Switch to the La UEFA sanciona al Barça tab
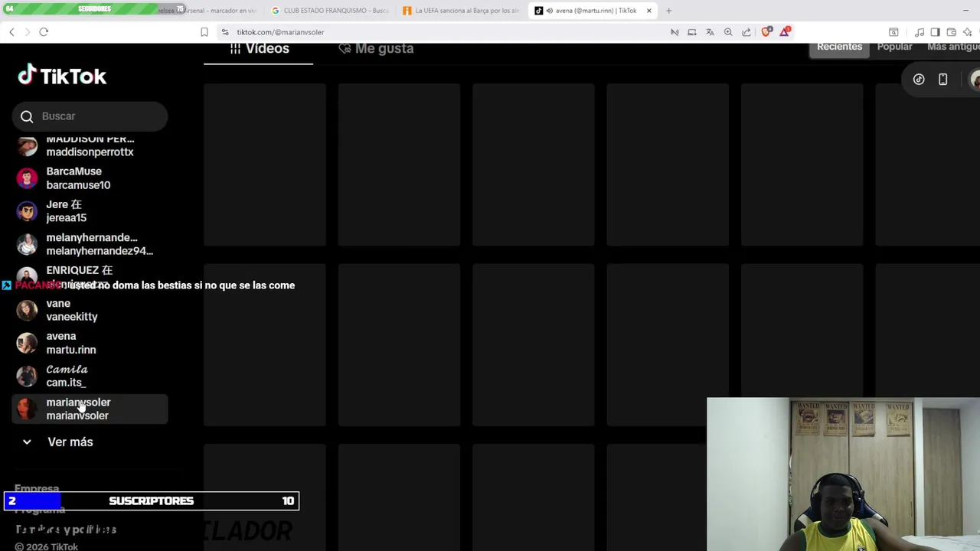Screen dimensions: 980x551 [x=462, y=11]
